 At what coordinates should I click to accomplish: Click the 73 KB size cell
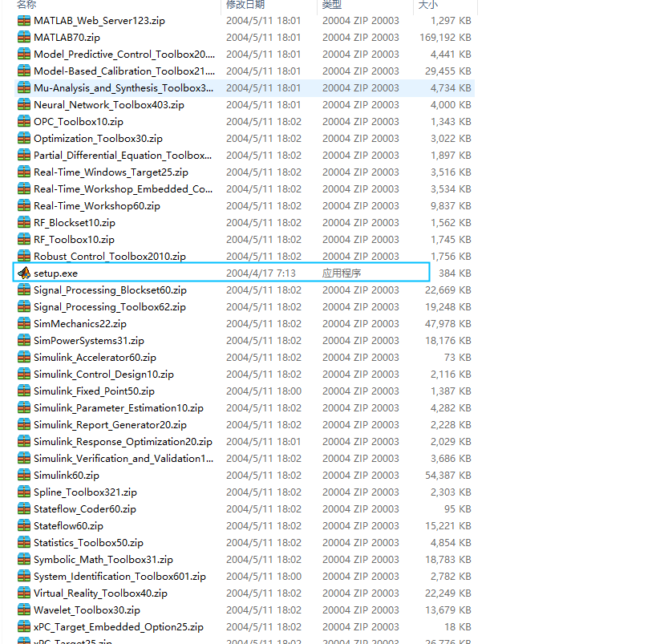click(458, 358)
